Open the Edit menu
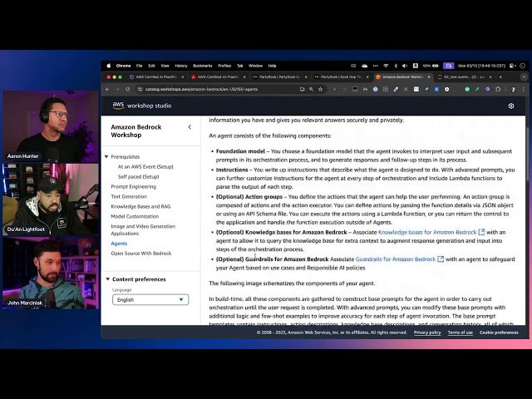 [151, 66]
